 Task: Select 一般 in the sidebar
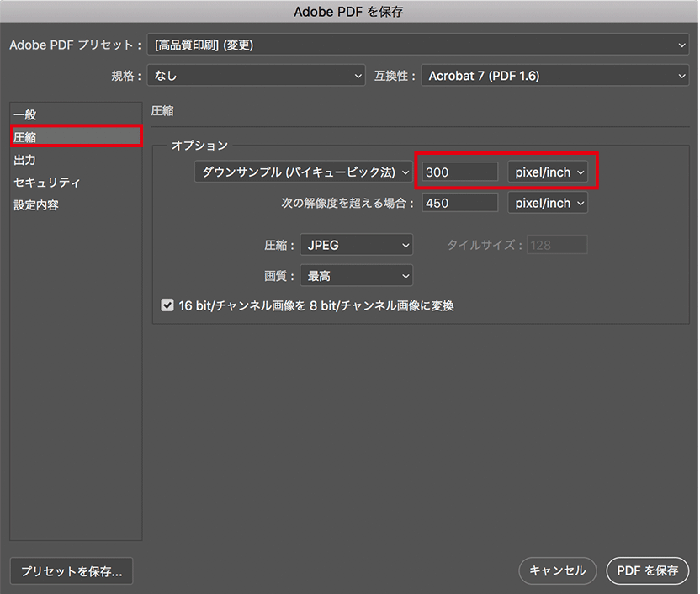point(25,114)
